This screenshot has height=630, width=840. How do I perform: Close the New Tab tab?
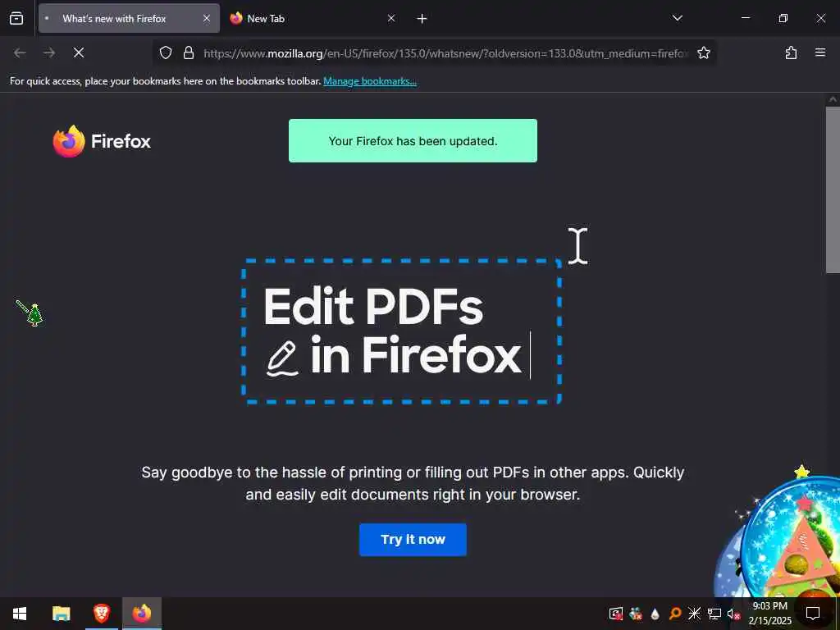[x=391, y=19]
